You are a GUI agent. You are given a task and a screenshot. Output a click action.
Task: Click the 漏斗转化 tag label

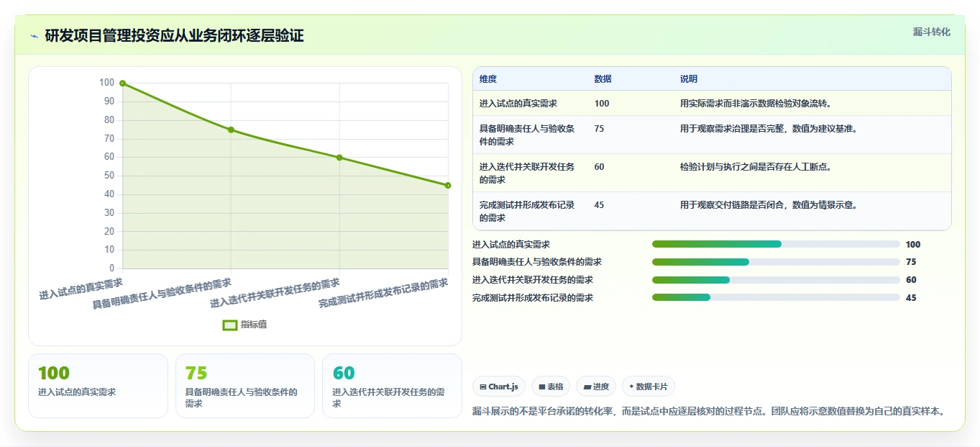pyautogui.click(x=932, y=32)
